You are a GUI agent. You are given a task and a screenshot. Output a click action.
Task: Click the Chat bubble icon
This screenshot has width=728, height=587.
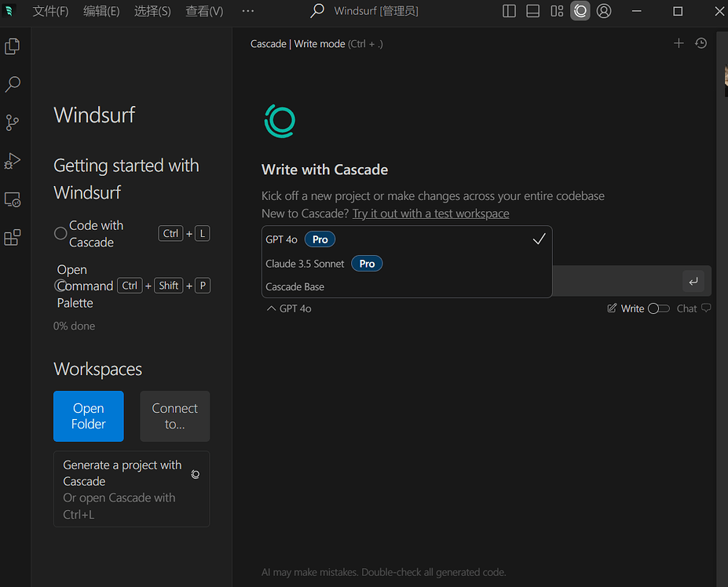706,308
